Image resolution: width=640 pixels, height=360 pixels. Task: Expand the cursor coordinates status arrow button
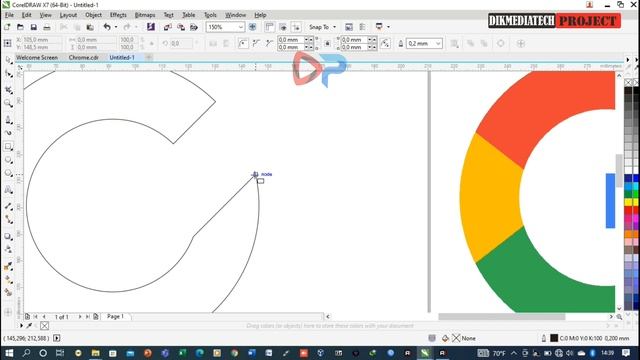click(x=57, y=338)
